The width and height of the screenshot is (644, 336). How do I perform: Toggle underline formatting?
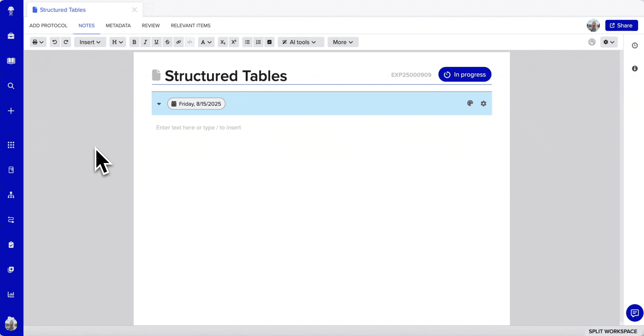coord(156,42)
